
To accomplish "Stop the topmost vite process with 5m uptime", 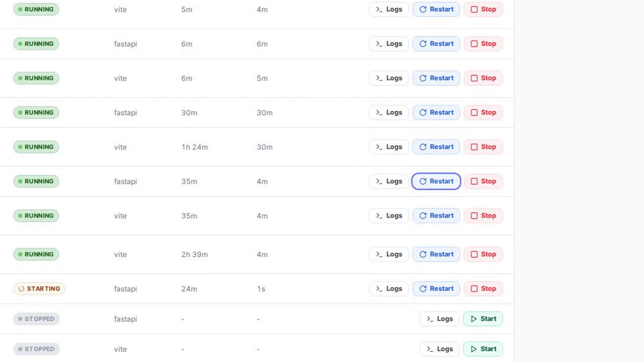I will 483,9.
